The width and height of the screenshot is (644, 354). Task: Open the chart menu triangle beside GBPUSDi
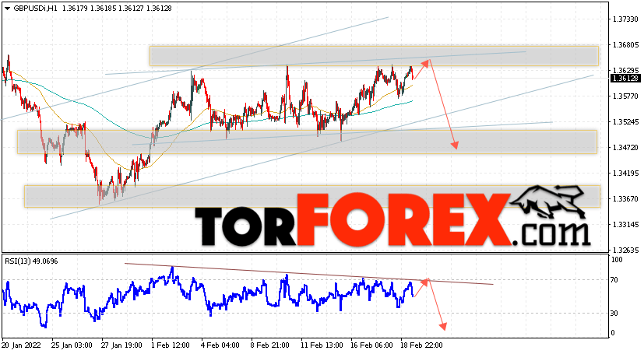[7, 9]
